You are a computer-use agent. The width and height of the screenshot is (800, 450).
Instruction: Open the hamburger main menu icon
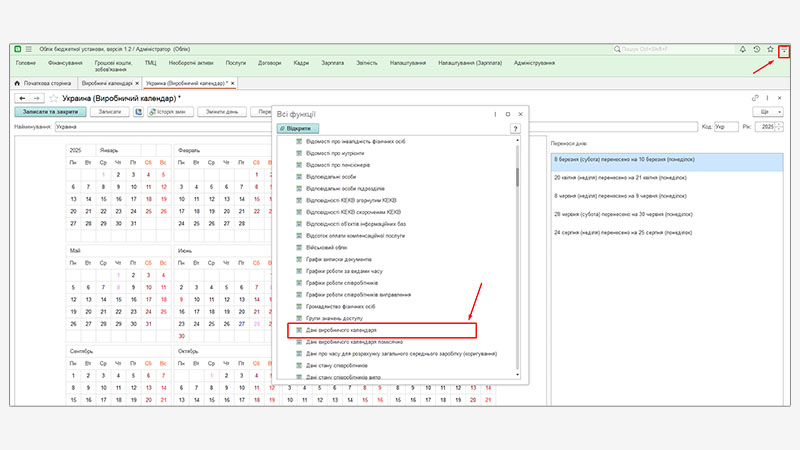[29, 49]
